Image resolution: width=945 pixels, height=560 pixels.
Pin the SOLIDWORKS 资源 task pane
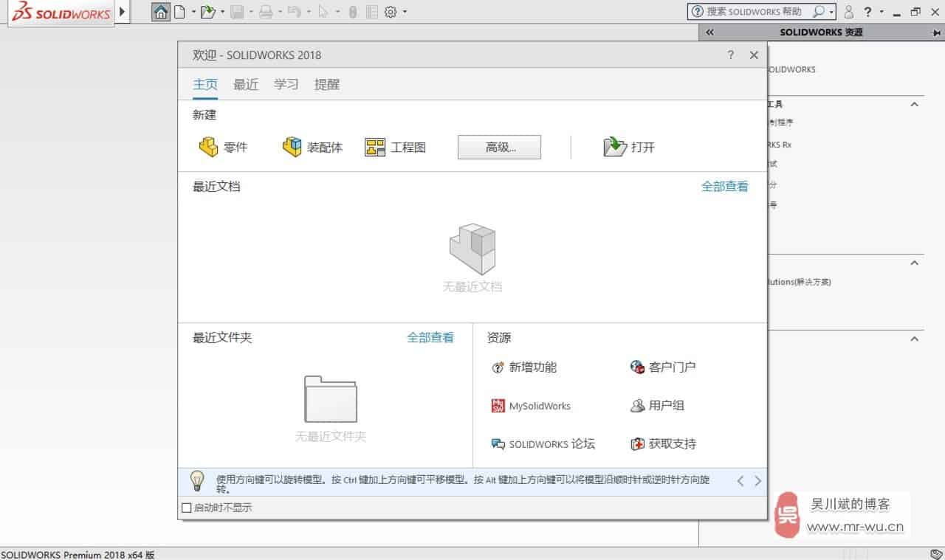[x=936, y=32]
